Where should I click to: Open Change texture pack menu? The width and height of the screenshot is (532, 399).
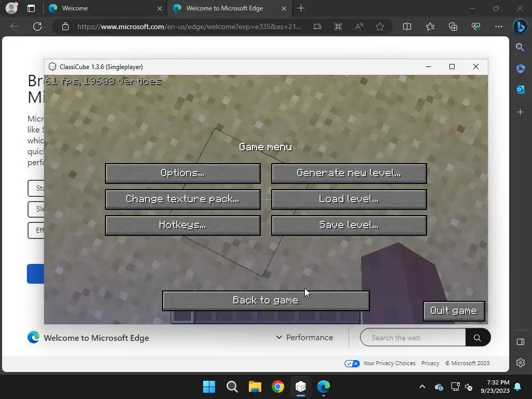[x=183, y=199]
